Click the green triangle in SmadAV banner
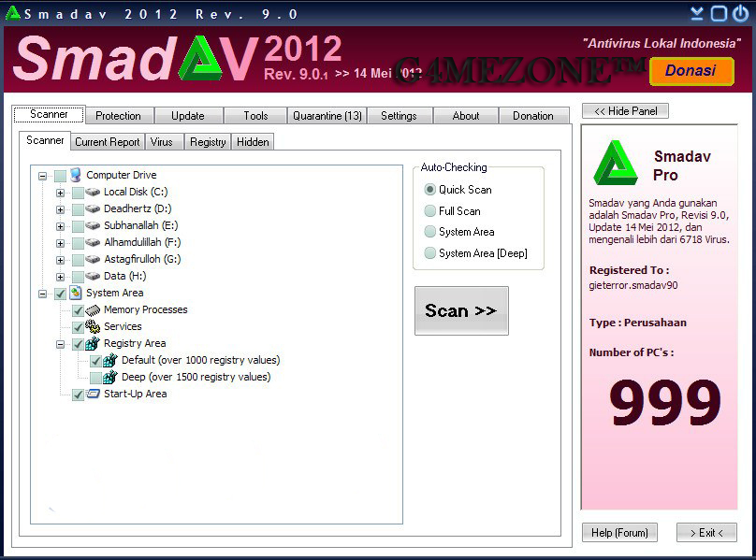This screenshot has height=560, width=756. coord(200,59)
